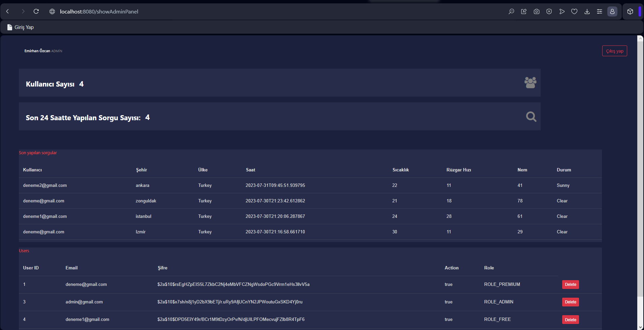
Task: Click the Kullanıcı Sayısı card
Action: pyautogui.click(x=280, y=83)
